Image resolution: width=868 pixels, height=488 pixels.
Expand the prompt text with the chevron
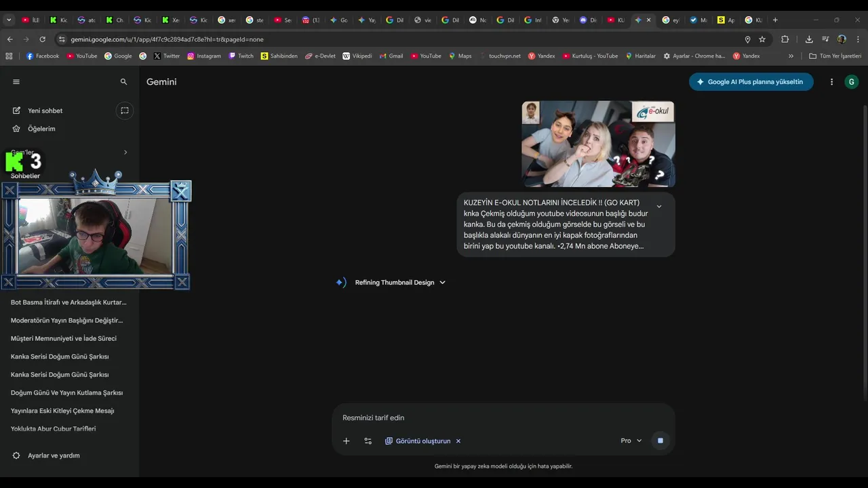(x=659, y=206)
